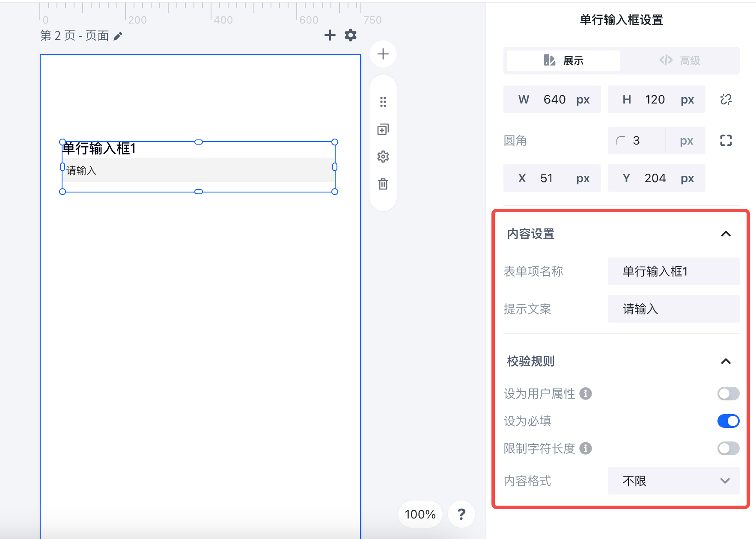Collapse the 校验规则 section
This screenshot has height=539, width=756.
(x=726, y=361)
